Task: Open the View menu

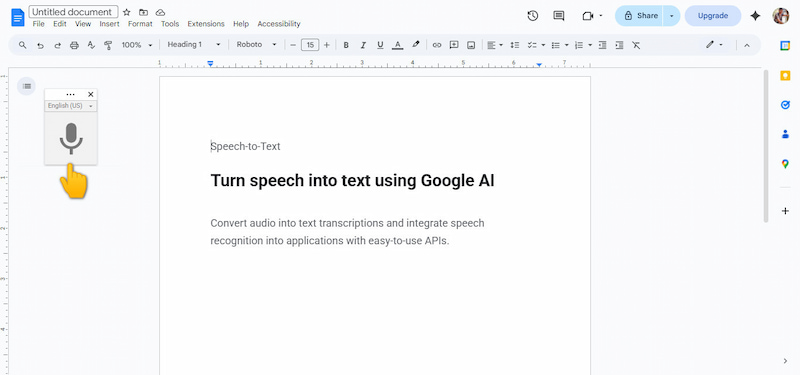Action: (x=83, y=24)
